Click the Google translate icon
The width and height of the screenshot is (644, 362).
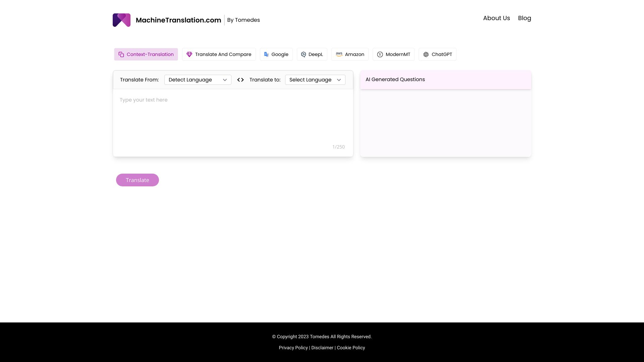point(267,54)
